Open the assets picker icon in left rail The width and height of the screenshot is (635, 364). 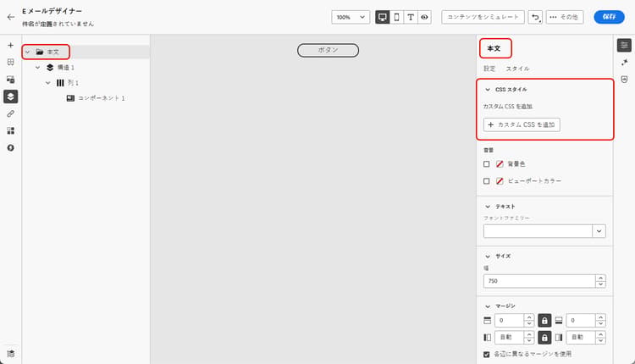pyautogui.click(x=11, y=80)
